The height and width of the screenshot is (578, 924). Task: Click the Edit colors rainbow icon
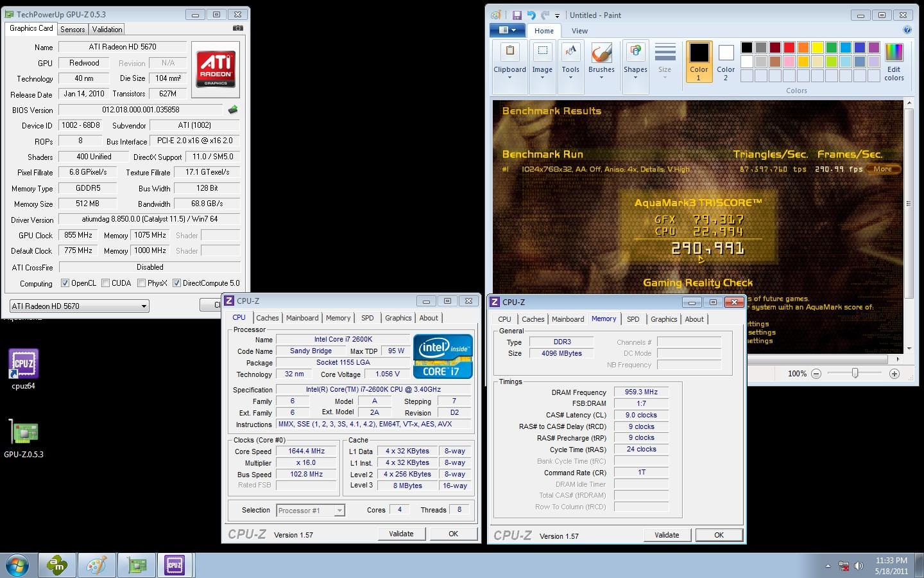[894, 62]
